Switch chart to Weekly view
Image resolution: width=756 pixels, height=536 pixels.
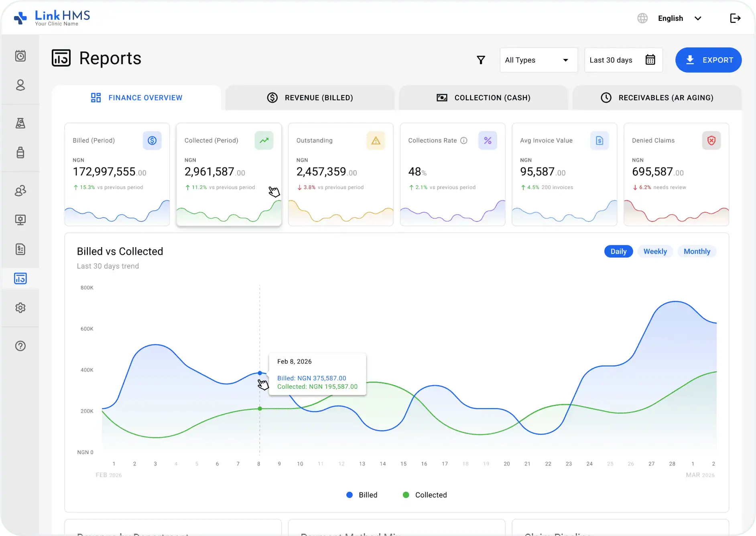pos(655,252)
